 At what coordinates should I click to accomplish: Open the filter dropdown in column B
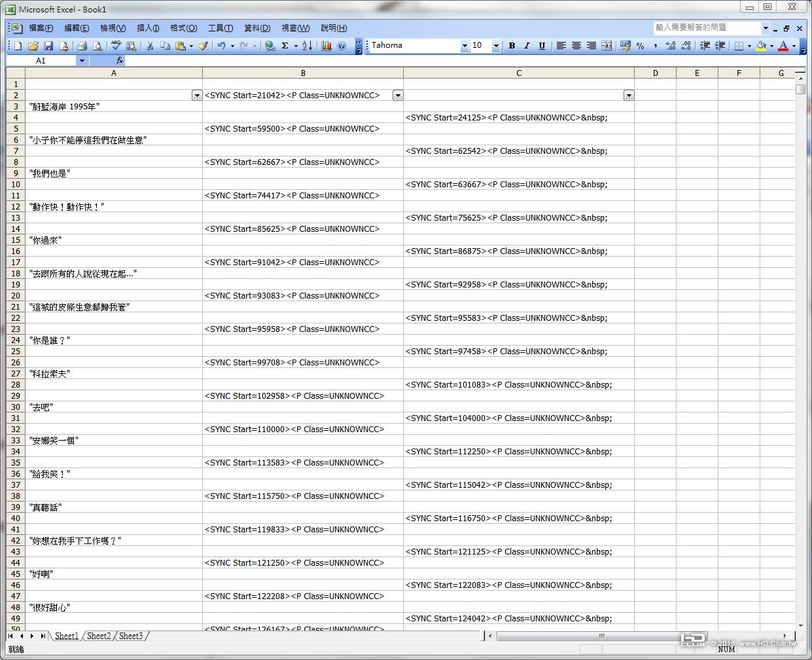tap(398, 96)
